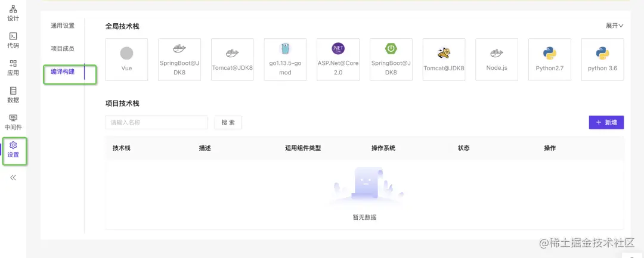Click the 搜索 button
This screenshot has width=644, height=258.
click(x=228, y=122)
